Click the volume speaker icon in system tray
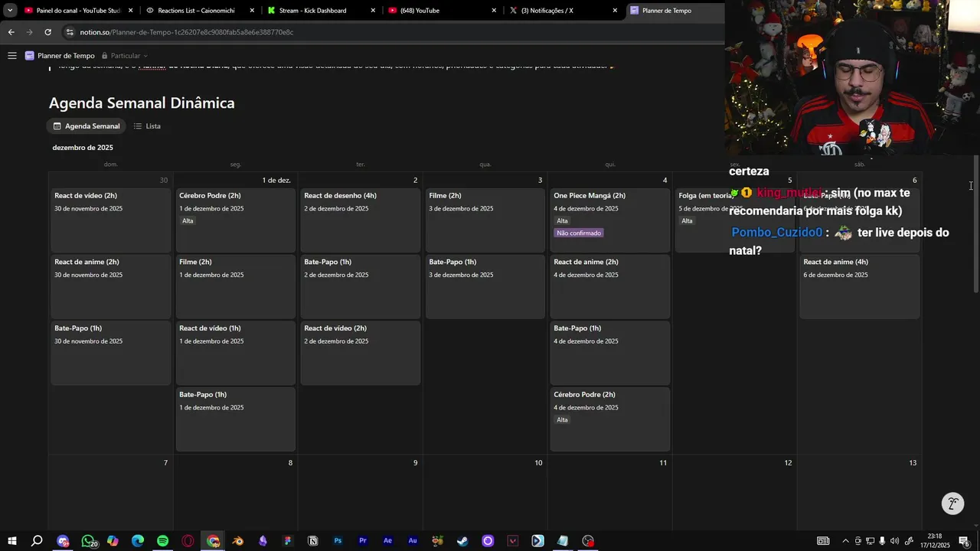Viewport: 980px width, 551px height. click(x=894, y=541)
